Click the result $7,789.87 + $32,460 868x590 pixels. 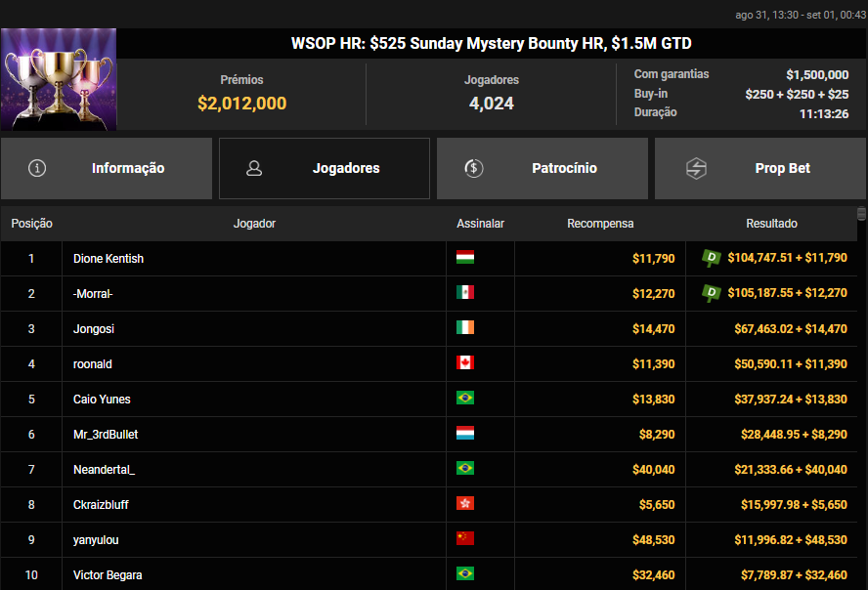click(794, 575)
